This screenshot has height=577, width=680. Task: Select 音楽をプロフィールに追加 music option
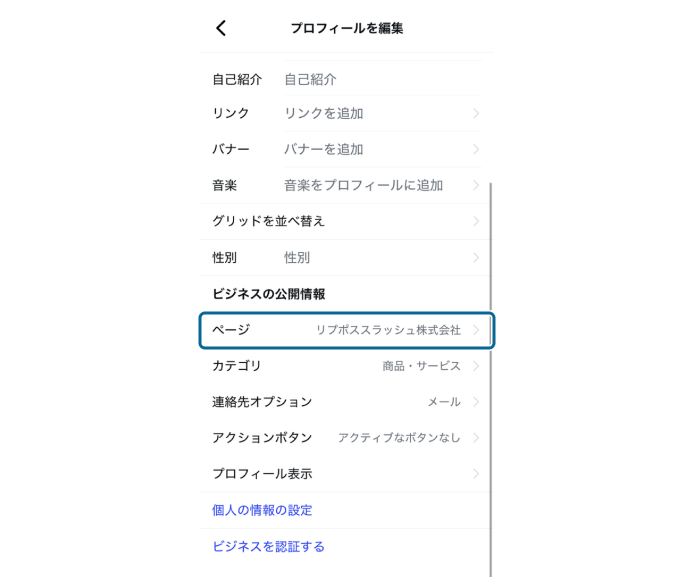click(363, 185)
